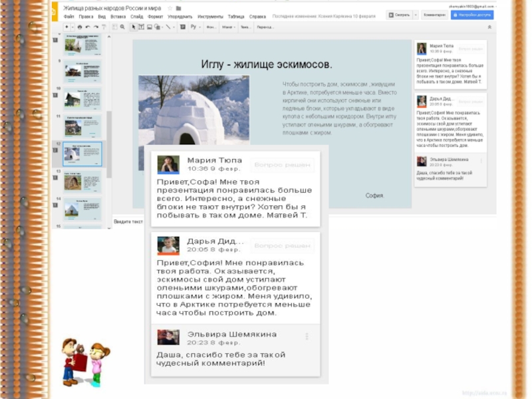
Task: Click the blue Настройки доступа button
Action: [472, 15]
